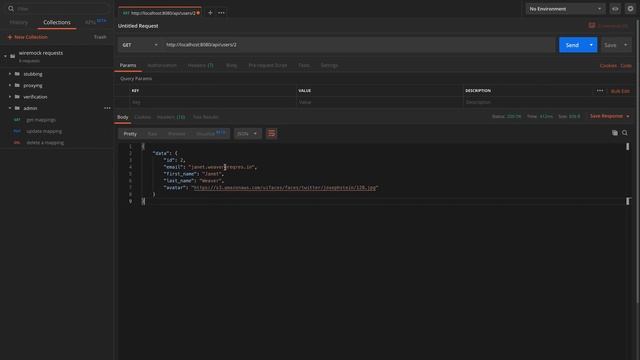640x360 pixels.
Task: Open tab options three-dots menu
Action: 221,13
